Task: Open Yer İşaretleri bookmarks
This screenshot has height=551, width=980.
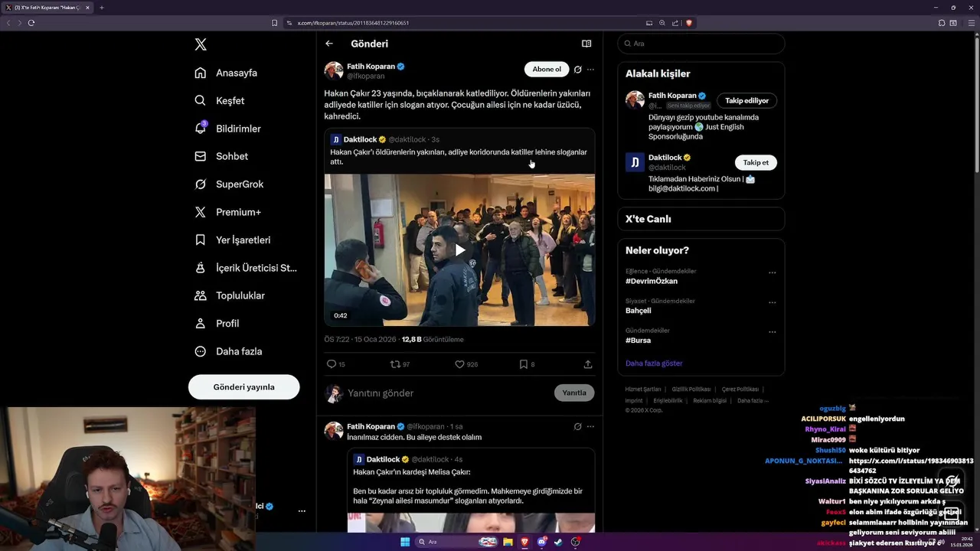Action: coord(232,240)
